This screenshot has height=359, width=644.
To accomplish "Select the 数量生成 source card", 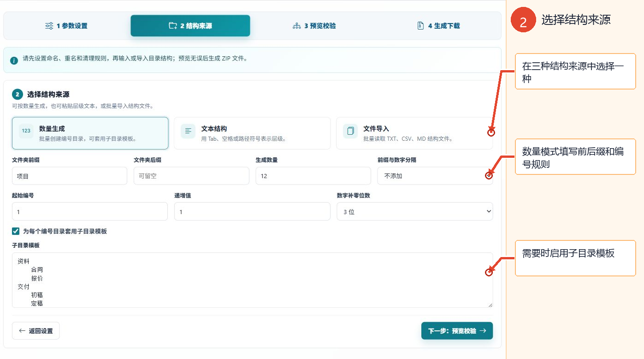I will point(90,133).
